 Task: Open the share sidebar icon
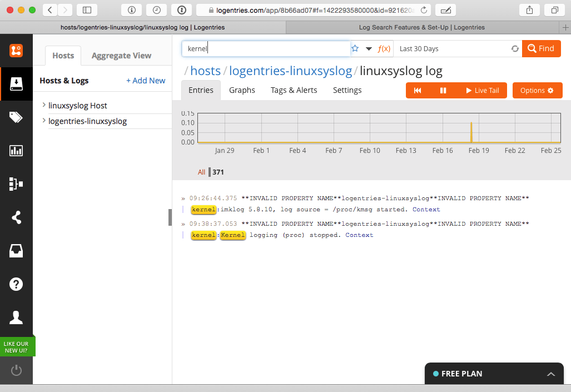tap(16, 217)
